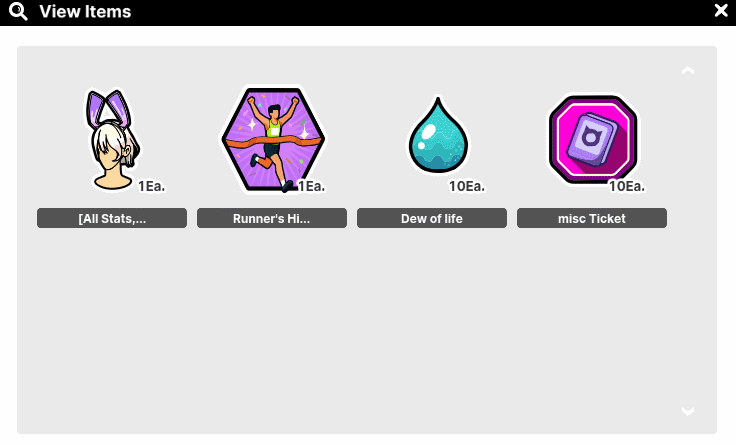Click the running man figure in the badge
736x445 pixels.
pos(272,143)
